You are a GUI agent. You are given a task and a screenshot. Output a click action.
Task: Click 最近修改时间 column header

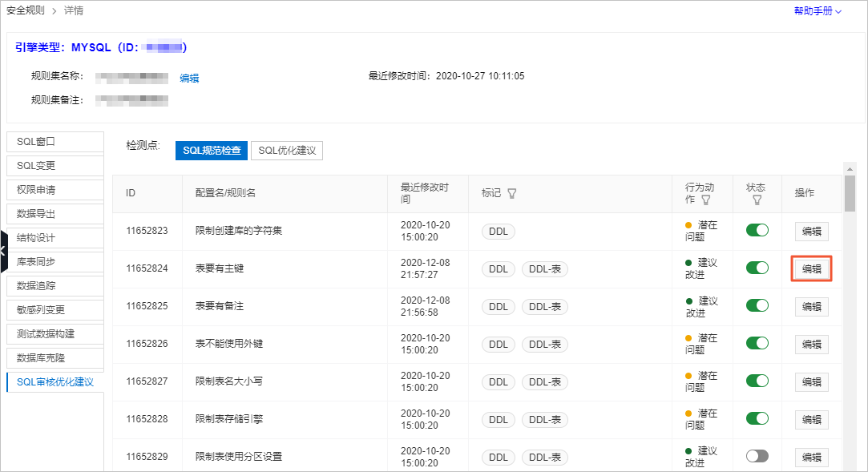click(x=424, y=193)
